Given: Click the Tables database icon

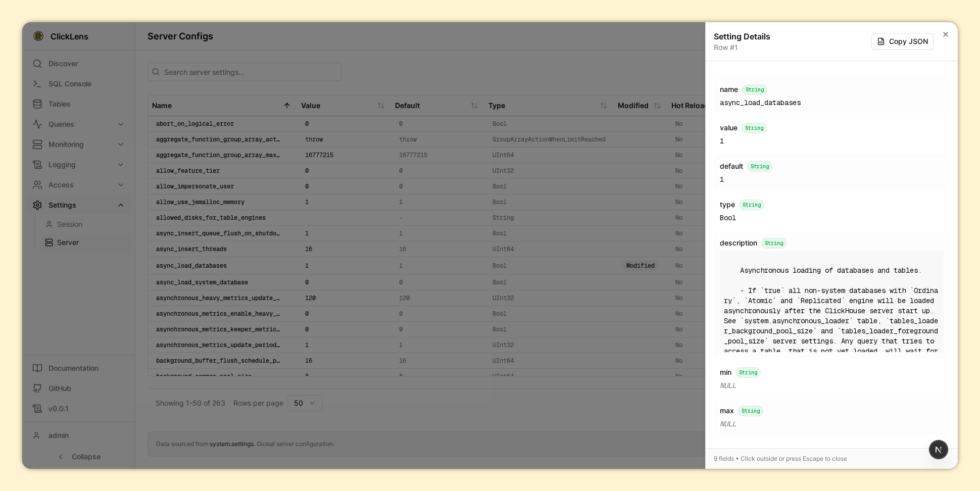Looking at the screenshot, I should 37,104.
